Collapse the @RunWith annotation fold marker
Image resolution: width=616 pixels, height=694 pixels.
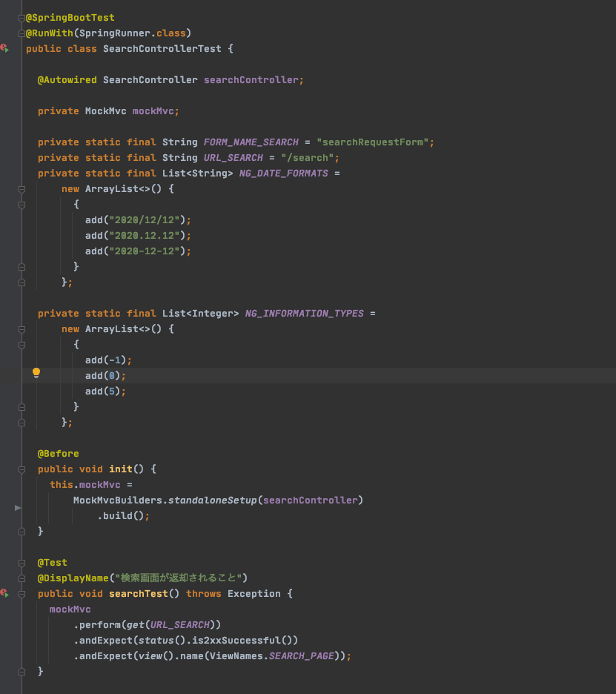21,33
